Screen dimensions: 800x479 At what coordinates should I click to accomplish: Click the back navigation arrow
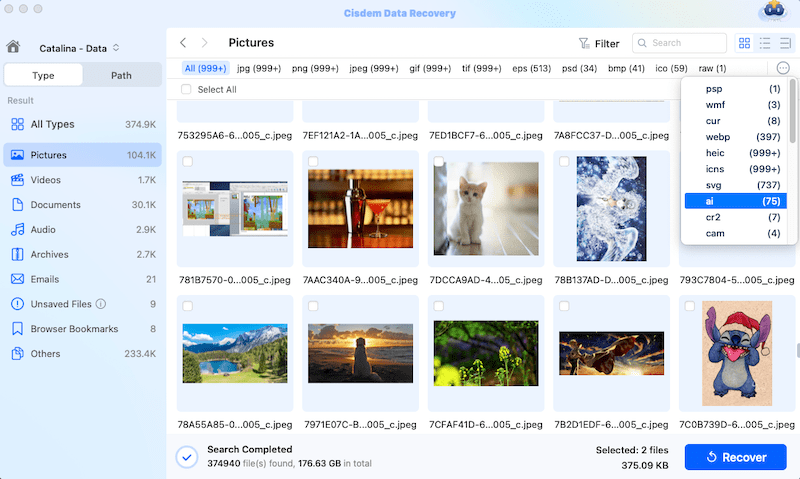(x=183, y=43)
